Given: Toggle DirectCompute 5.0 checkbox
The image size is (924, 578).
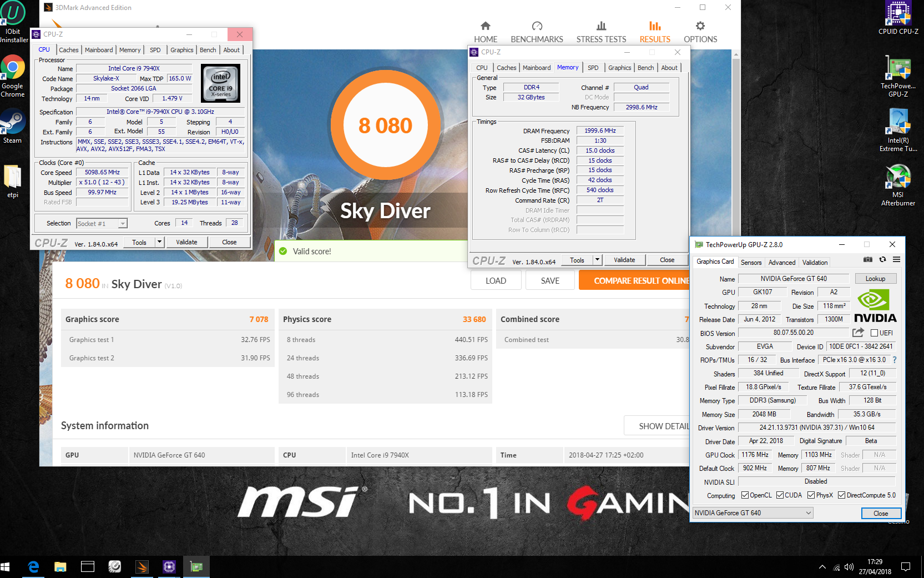Looking at the screenshot, I should tap(841, 495).
